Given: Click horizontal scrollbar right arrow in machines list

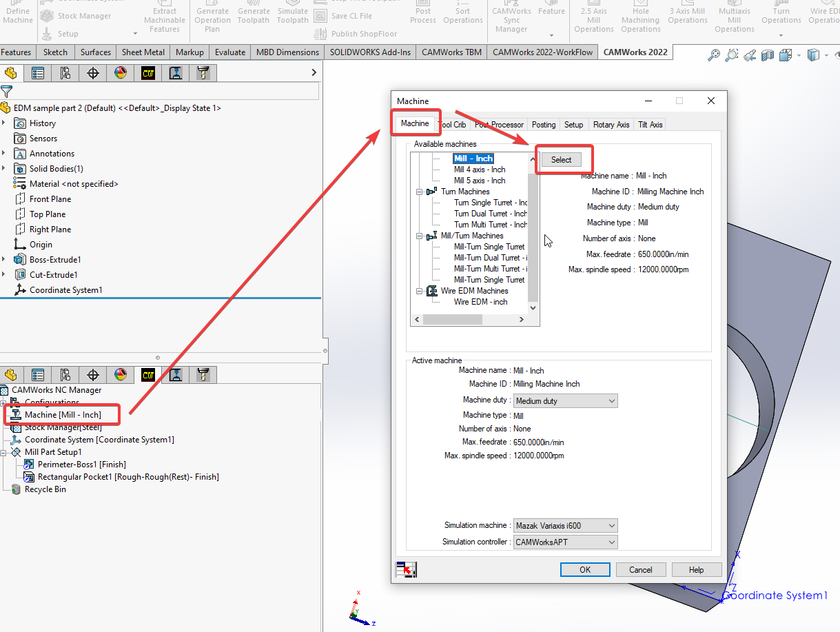Looking at the screenshot, I should 522,320.
